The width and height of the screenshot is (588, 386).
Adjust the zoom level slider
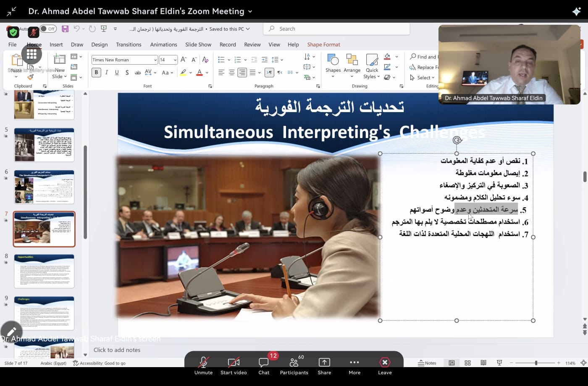[536, 363]
